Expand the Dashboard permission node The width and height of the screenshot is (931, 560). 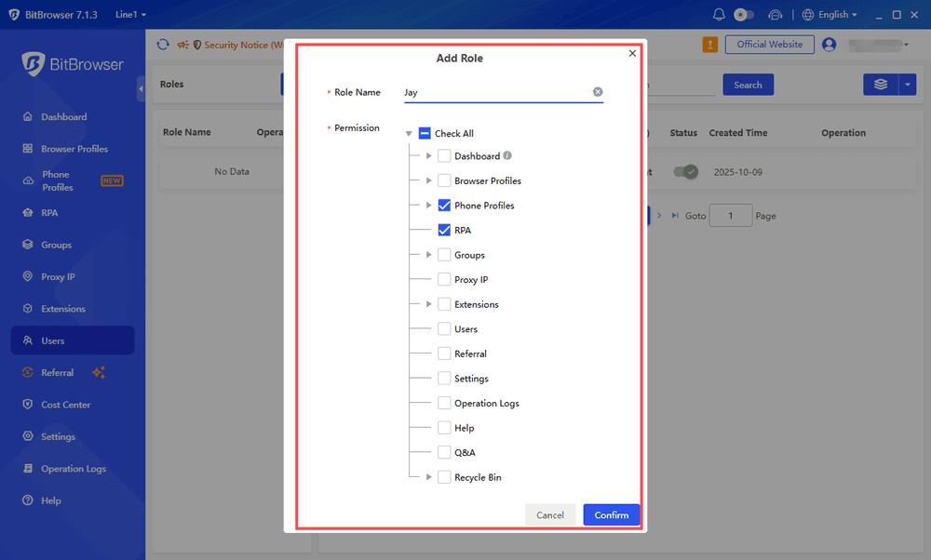click(x=428, y=156)
